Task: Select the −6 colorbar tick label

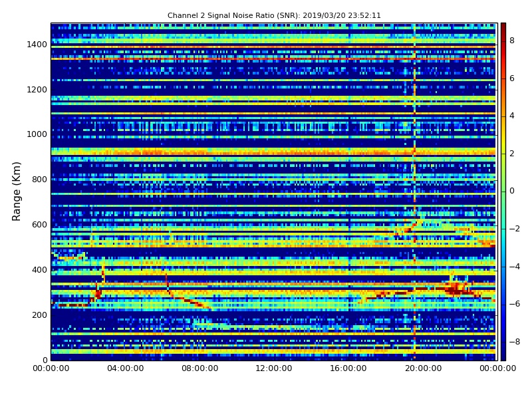Action: (514, 304)
